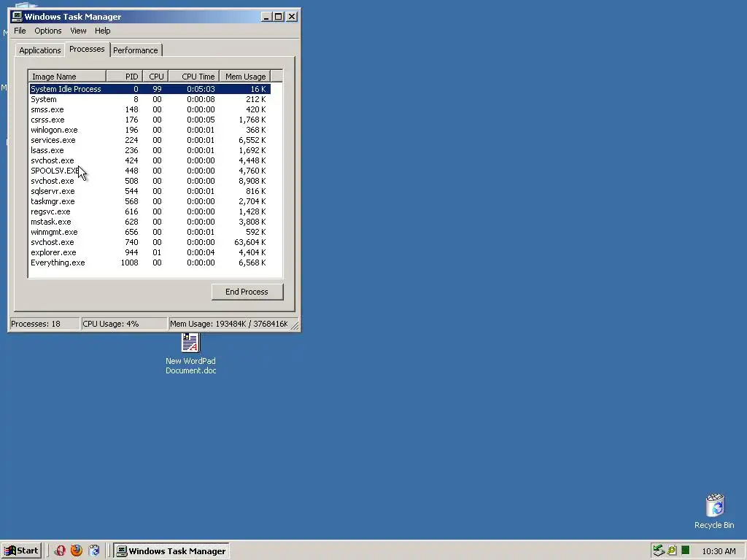This screenshot has height=560, width=747.
Task: Select the New WordPad Document.doc icon
Action: tap(190, 354)
